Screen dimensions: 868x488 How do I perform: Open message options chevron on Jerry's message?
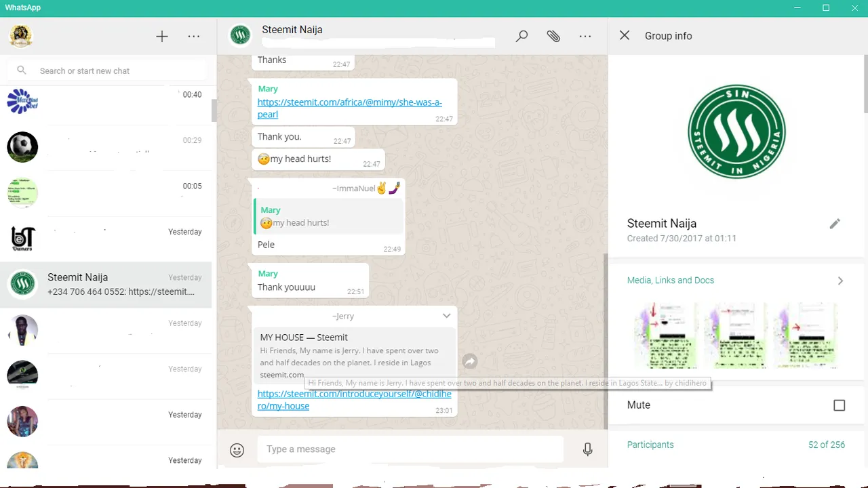coord(446,316)
